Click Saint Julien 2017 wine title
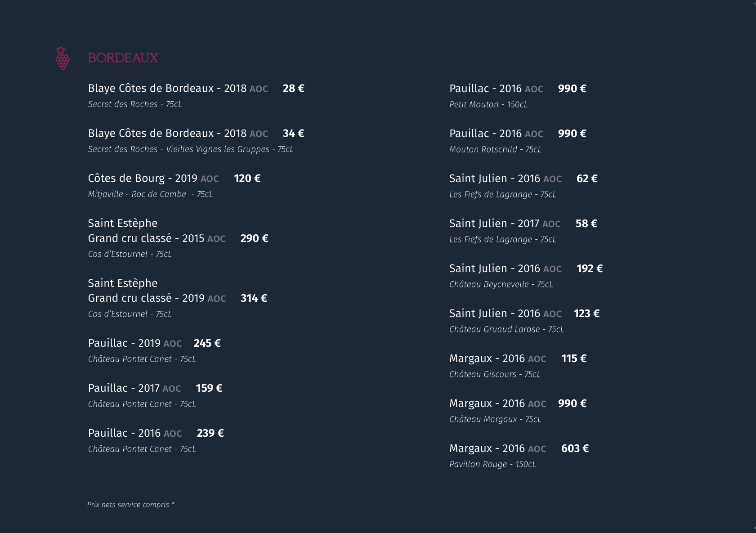 pos(505,224)
